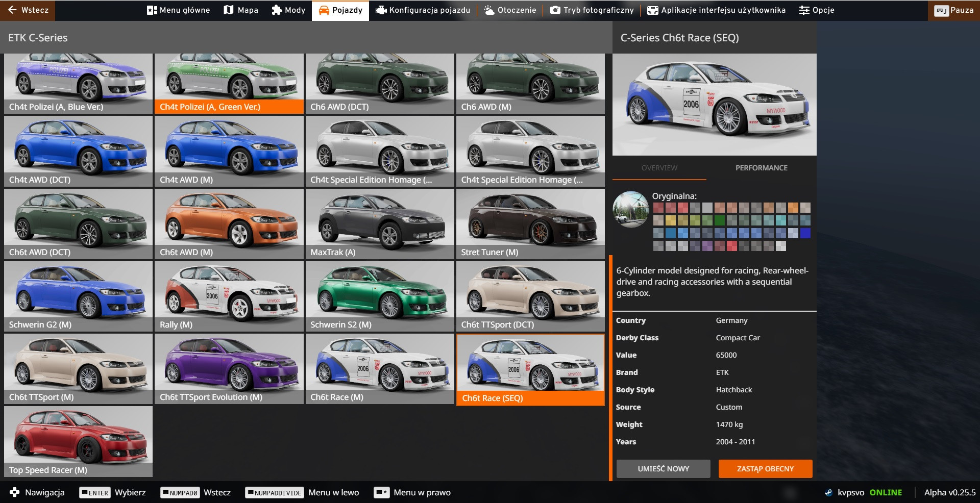Switch to the PERFORMANCE tab
The image size is (980, 503).
(x=761, y=168)
